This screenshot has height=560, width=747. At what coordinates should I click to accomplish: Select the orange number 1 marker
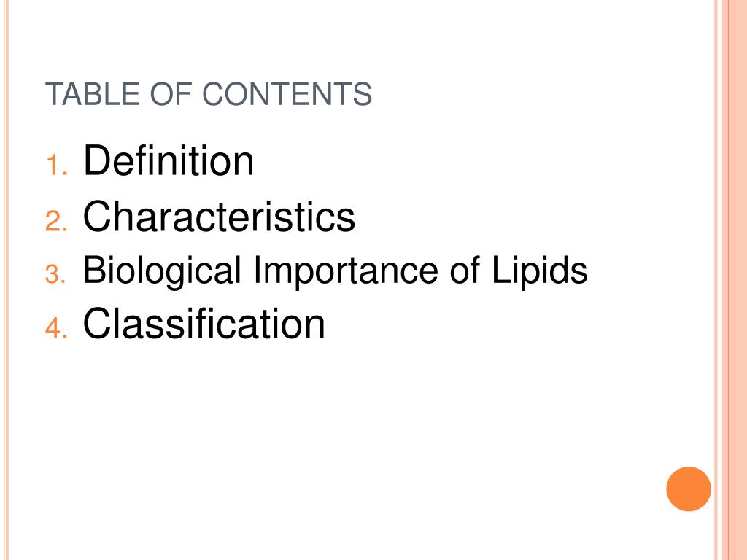click(57, 166)
